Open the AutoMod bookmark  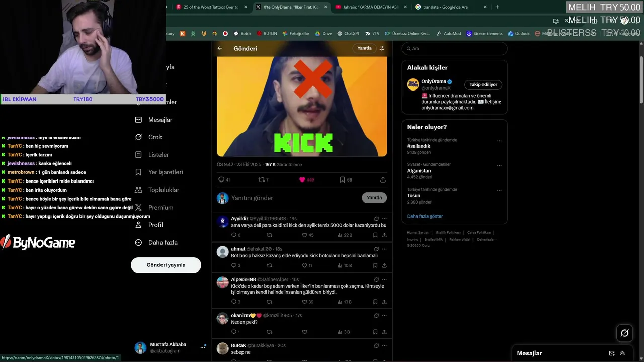point(449,34)
